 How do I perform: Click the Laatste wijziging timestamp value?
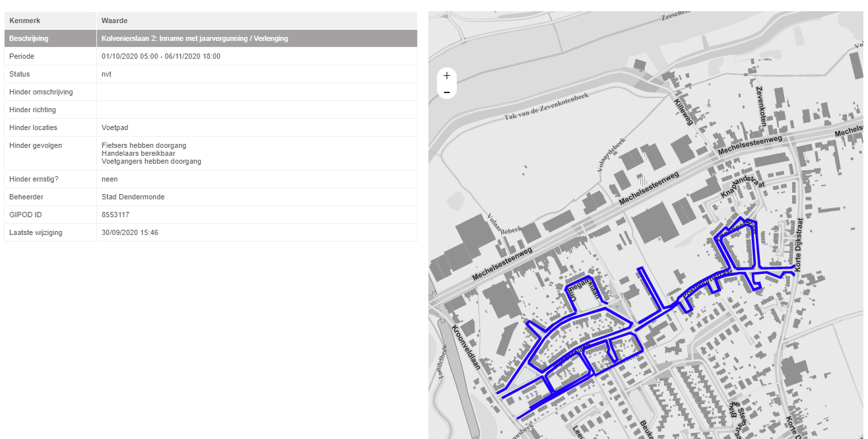[x=130, y=233]
